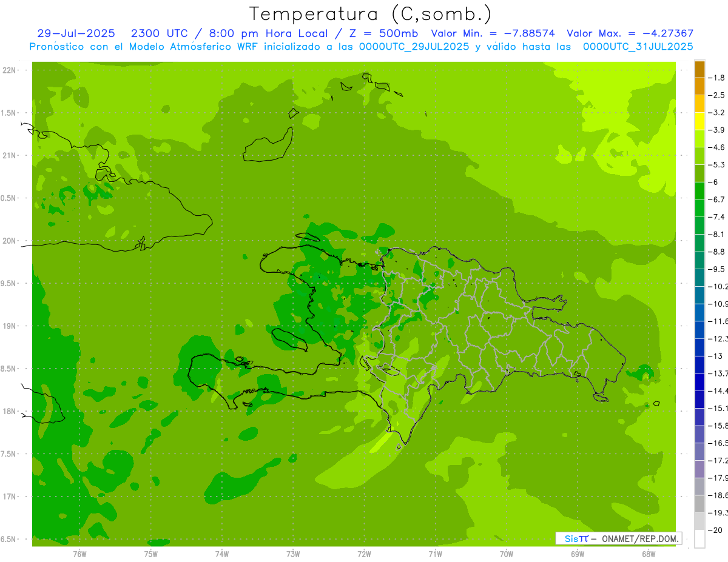The height and width of the screenshot is (562, 728).
Task: Click the '-4.6' colorbar label
Action: (717, 147)
